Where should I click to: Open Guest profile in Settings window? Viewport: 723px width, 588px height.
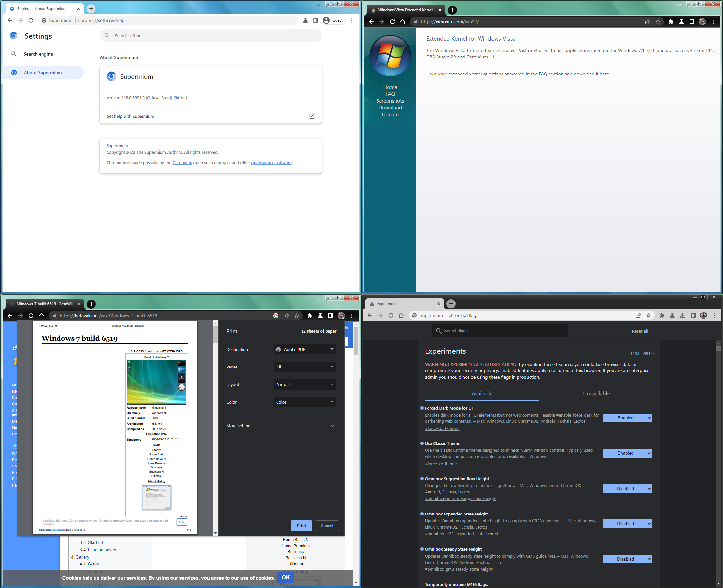point(333,20)
